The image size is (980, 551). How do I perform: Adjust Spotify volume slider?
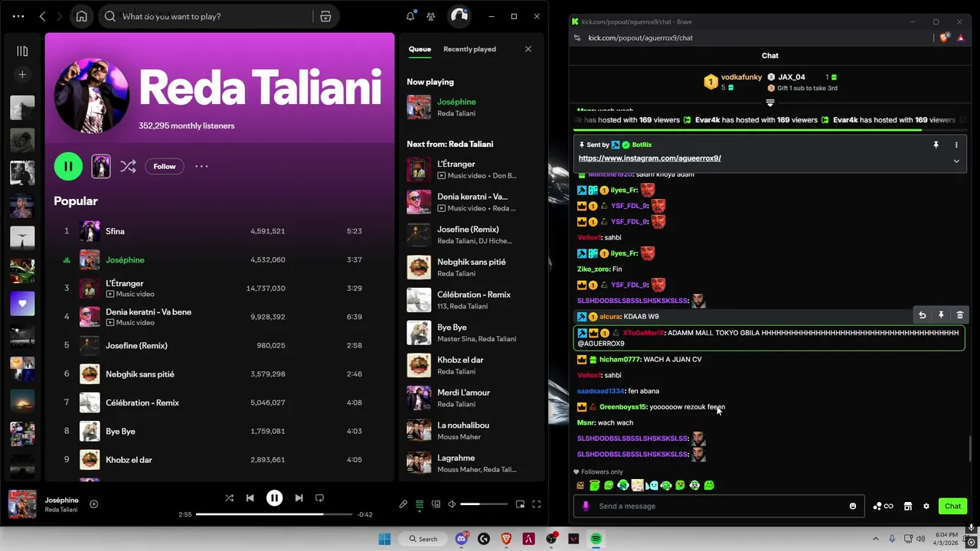point(484,504)
